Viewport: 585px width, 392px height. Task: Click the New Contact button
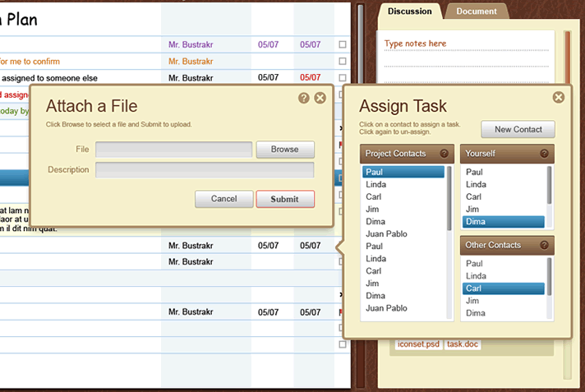point(518,129)
